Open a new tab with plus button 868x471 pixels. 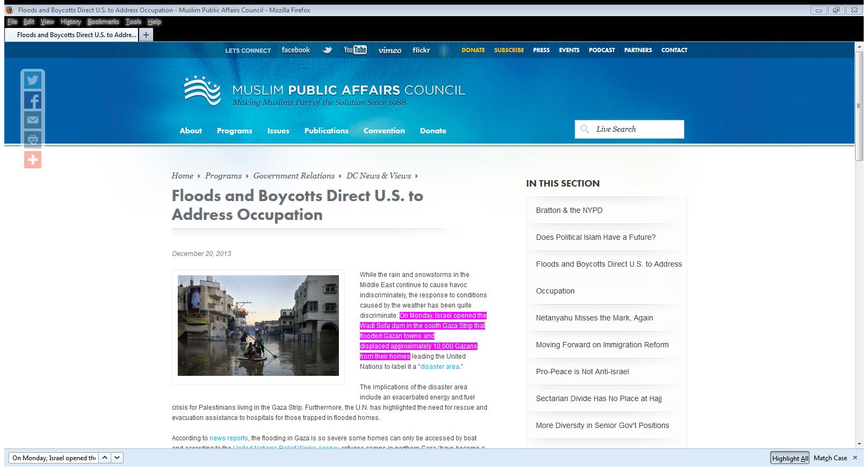(146, 35)
